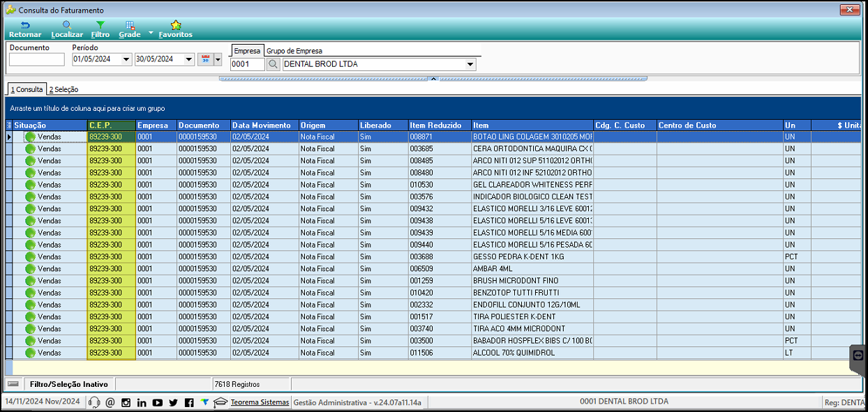The width and height of the screenshot is (868, 412).
Task: Select the BRUSH MICRODONT FINO row
Action: [433, 280]
